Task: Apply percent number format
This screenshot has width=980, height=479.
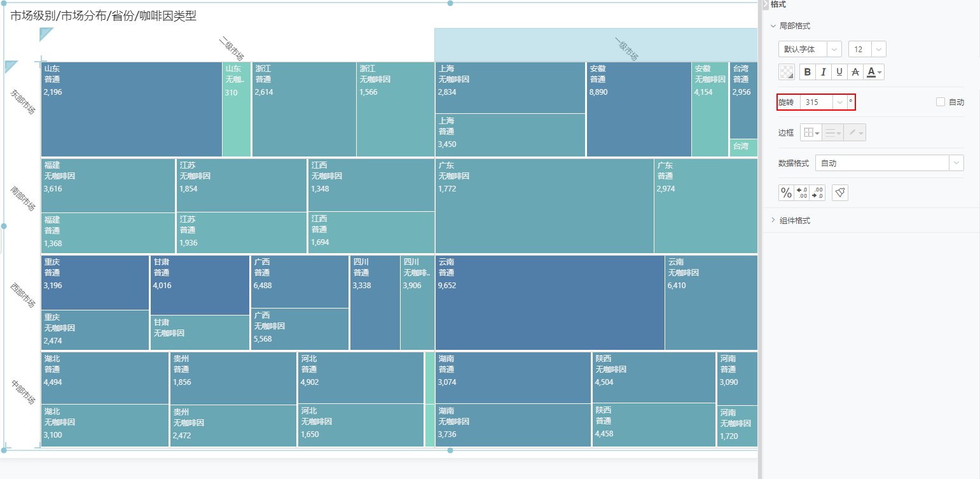Action: coord(787,193)
